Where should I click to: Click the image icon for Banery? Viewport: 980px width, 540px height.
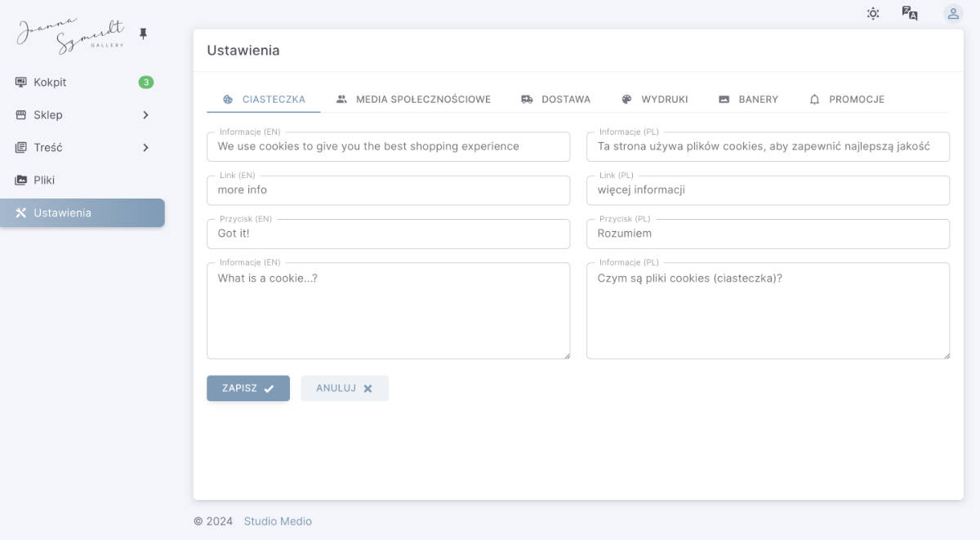(x=724, y=100)
